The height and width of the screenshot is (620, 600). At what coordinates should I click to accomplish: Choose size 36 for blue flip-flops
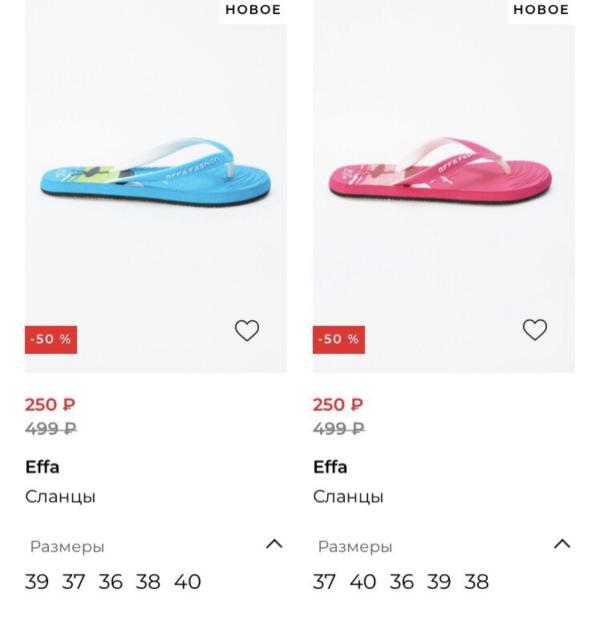(111, 582)
